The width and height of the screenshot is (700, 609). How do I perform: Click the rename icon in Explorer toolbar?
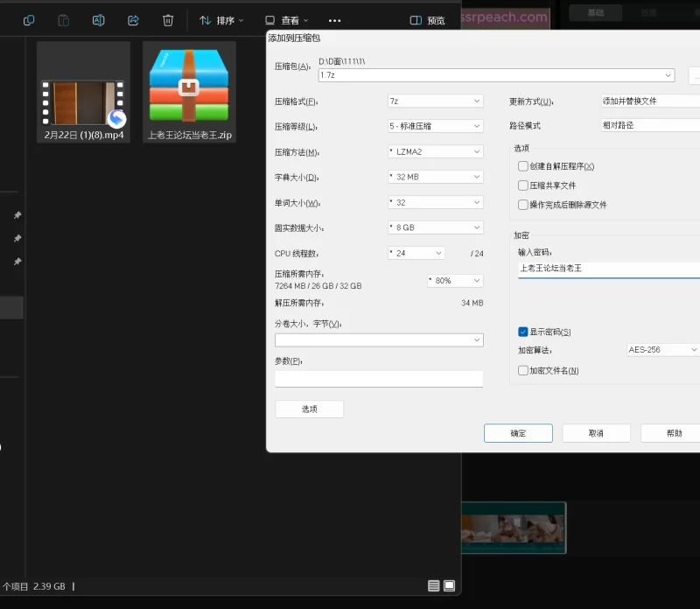99,20
